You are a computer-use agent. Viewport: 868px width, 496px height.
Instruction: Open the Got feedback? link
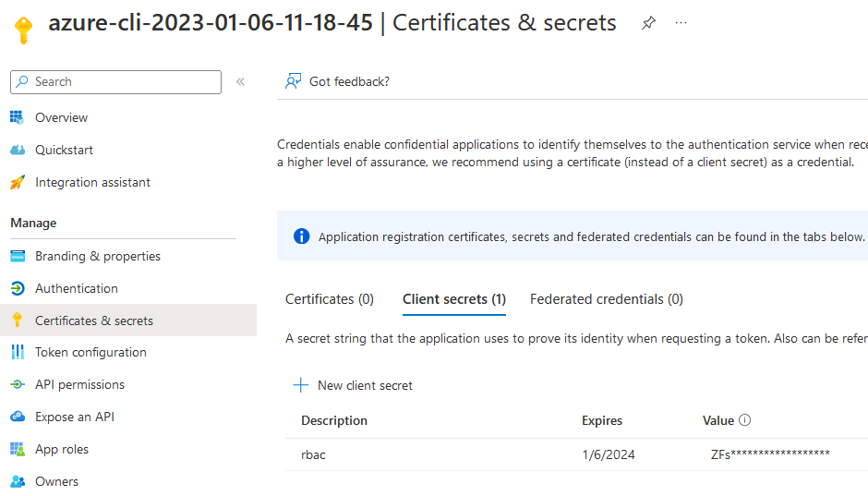point(349,81)
